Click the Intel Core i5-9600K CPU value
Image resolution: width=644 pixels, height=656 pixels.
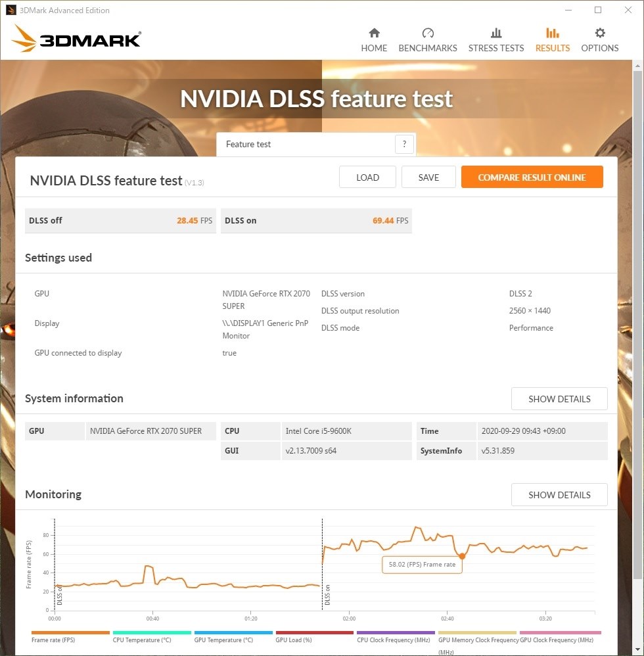click(x=319, y=431)
